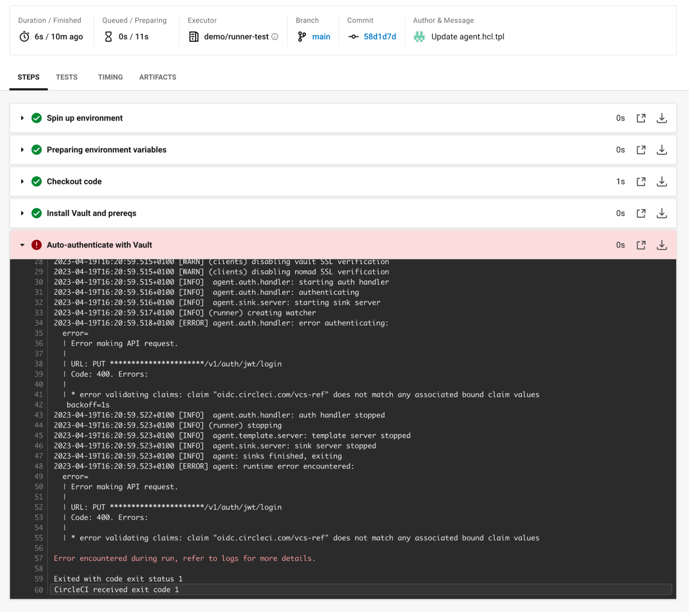Click the Install Vault and prereqs title

pos(91,213)
